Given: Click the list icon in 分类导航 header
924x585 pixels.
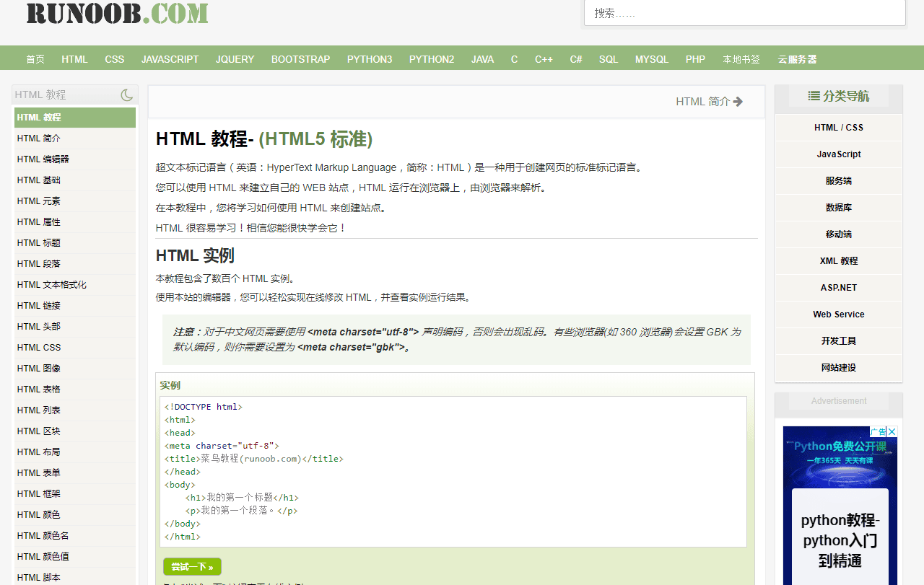Looking at the screenshot, I should pyautogui.click(x=814, y=96).
